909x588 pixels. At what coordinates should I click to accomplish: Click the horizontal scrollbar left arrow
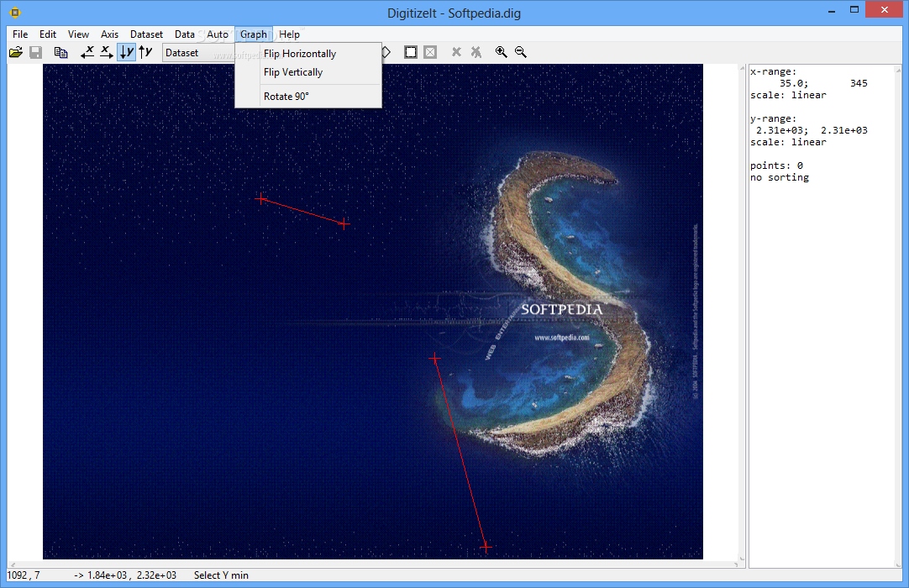click(13, 564)
